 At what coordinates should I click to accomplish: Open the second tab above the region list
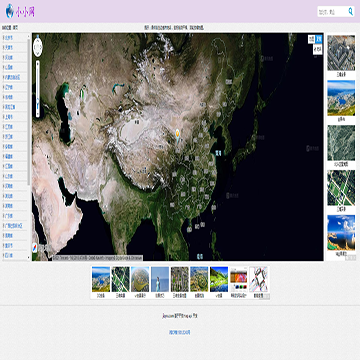tap(15, 28)
